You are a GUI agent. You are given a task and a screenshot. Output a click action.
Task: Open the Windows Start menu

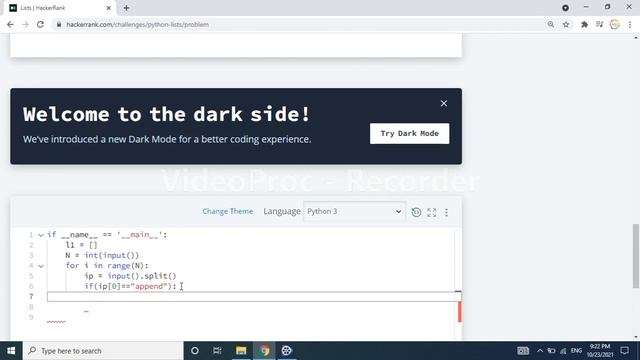pos(11,351)
